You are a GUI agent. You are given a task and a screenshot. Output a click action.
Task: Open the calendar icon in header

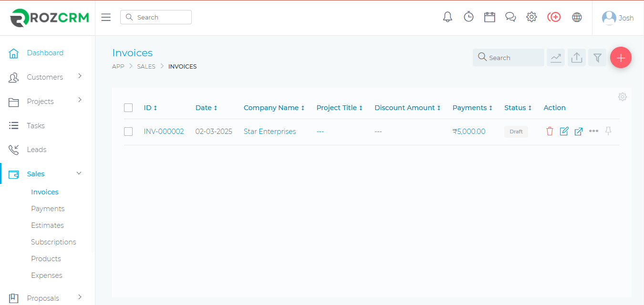[x=489, y=17]
